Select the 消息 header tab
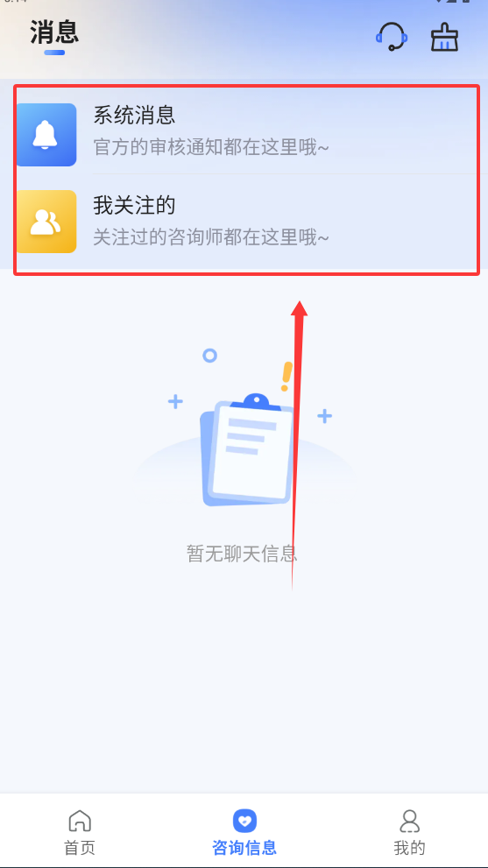This screenshot has width=488, height=868. 54,32
